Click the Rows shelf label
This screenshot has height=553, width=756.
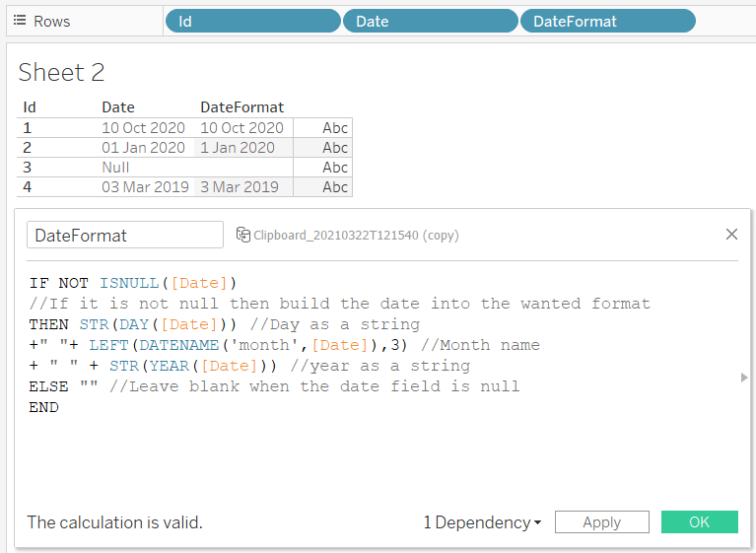click(x=51, y=21)
